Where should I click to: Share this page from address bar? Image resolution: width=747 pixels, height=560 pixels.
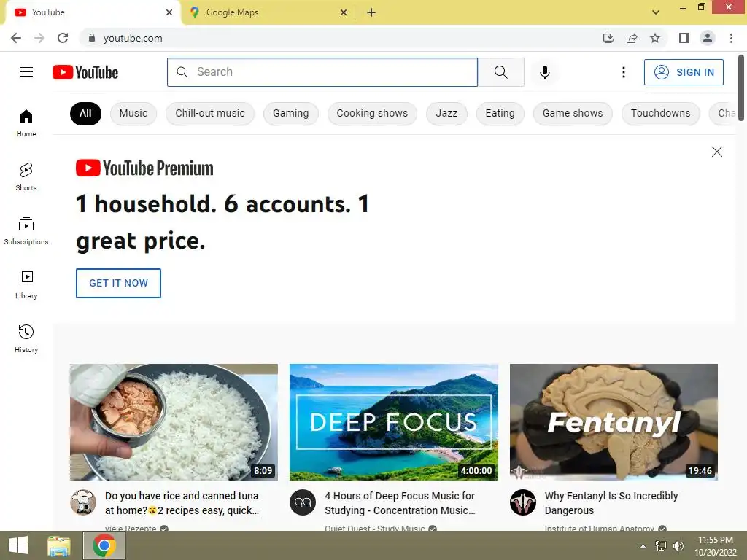pyautogui.click(x=632, y=38)
